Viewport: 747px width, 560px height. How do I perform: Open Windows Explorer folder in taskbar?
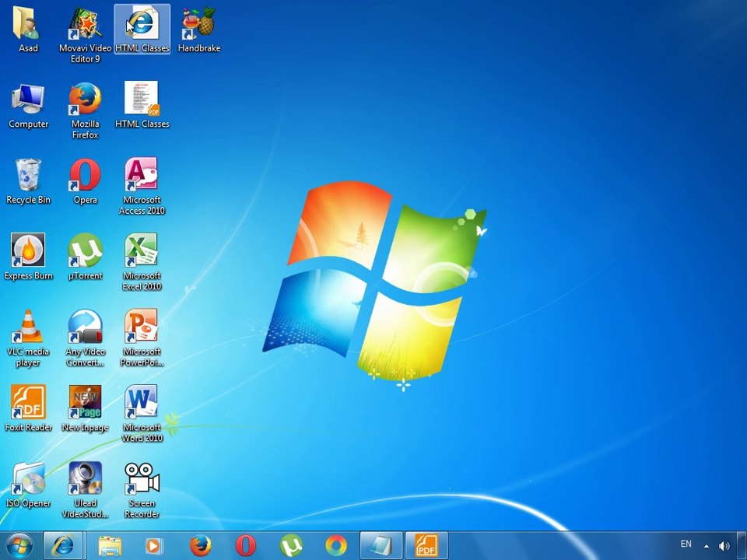(110, 546)
